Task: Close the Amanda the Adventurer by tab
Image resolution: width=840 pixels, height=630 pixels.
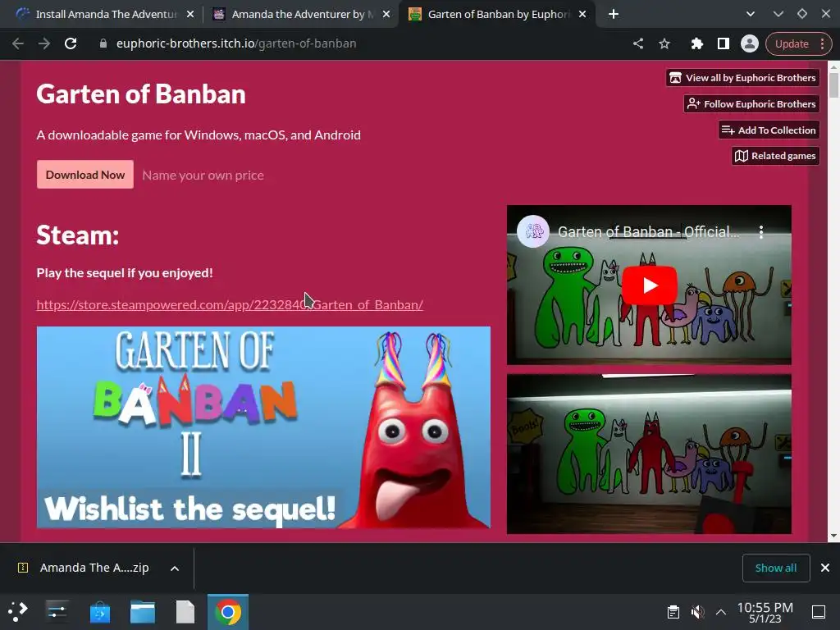Action: click(x=386, y=15)
